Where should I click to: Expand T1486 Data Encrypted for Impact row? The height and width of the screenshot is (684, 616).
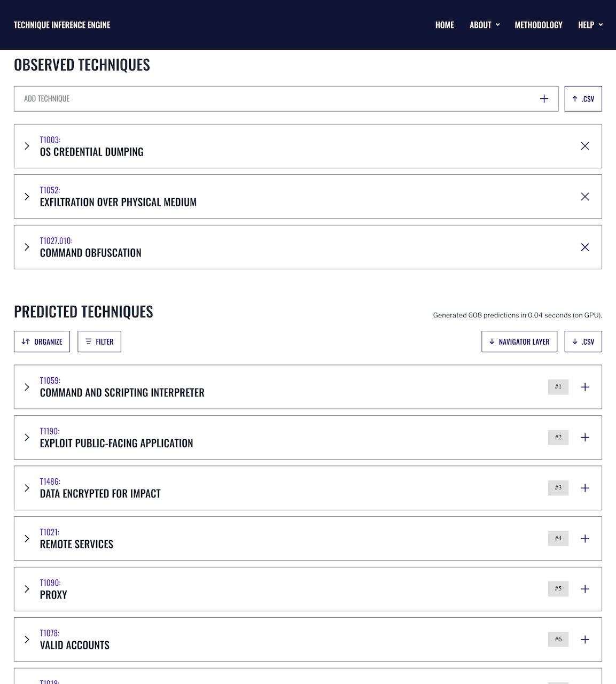point(27,488)
